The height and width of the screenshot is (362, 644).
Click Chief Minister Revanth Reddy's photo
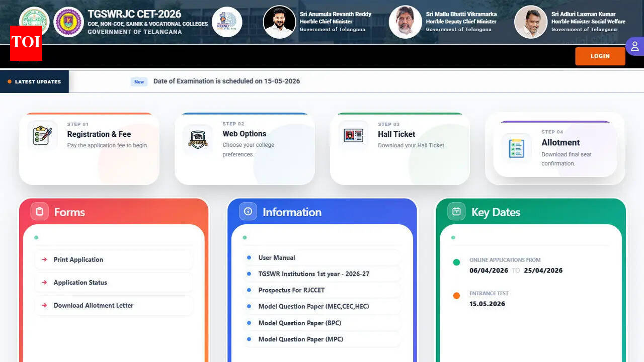point(279,22)
